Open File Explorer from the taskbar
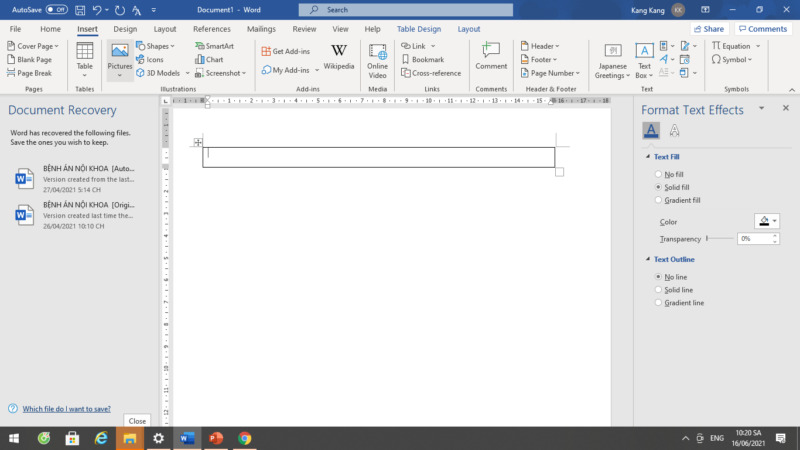 pos(130,438)
